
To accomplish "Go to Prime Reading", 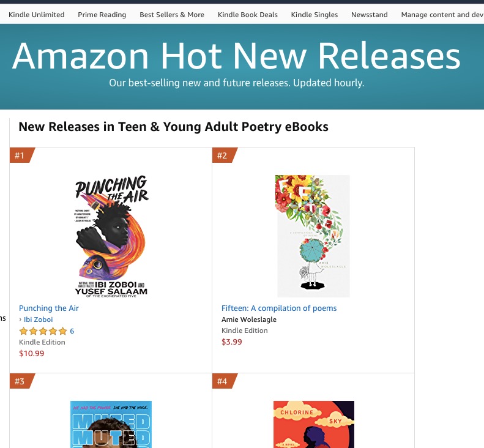I will pyautogui.click(x=102, y=15).
